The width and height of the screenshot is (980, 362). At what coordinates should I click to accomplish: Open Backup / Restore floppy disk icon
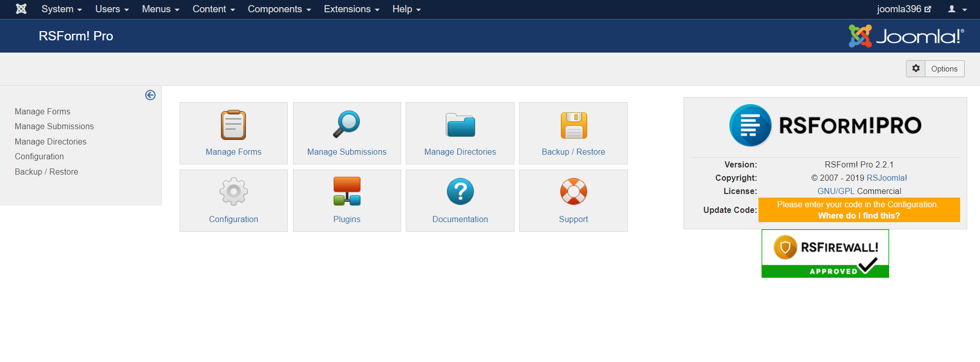pyautogui.click(x=573, y=125)
